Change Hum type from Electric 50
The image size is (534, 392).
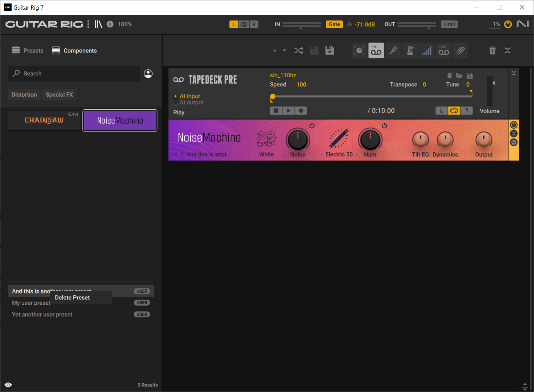[357, 154]
